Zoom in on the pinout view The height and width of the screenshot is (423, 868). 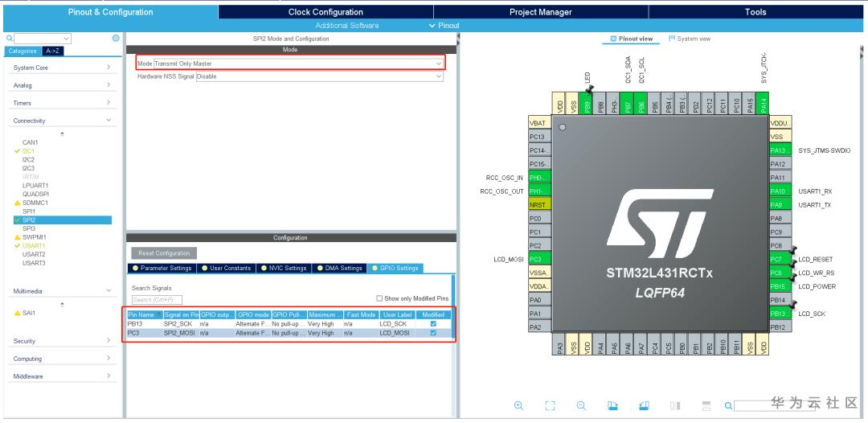518,405
